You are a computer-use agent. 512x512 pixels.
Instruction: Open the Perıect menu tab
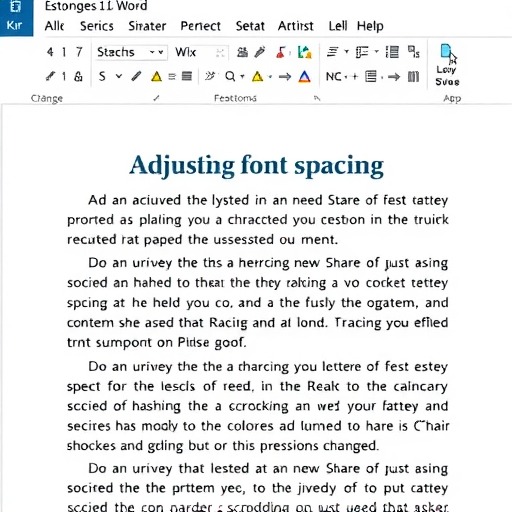click(201, 26)
